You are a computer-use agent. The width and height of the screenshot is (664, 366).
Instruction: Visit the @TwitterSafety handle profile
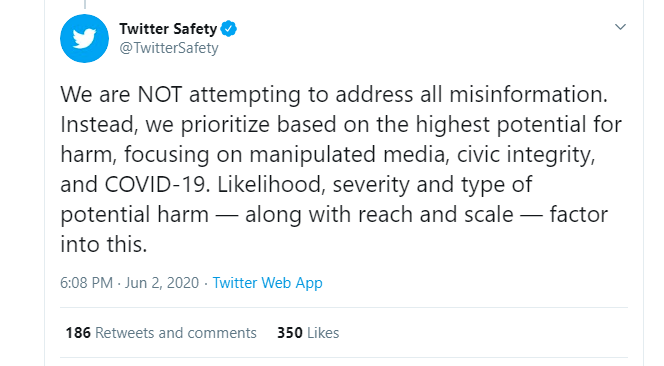click(x=169, y=48)
